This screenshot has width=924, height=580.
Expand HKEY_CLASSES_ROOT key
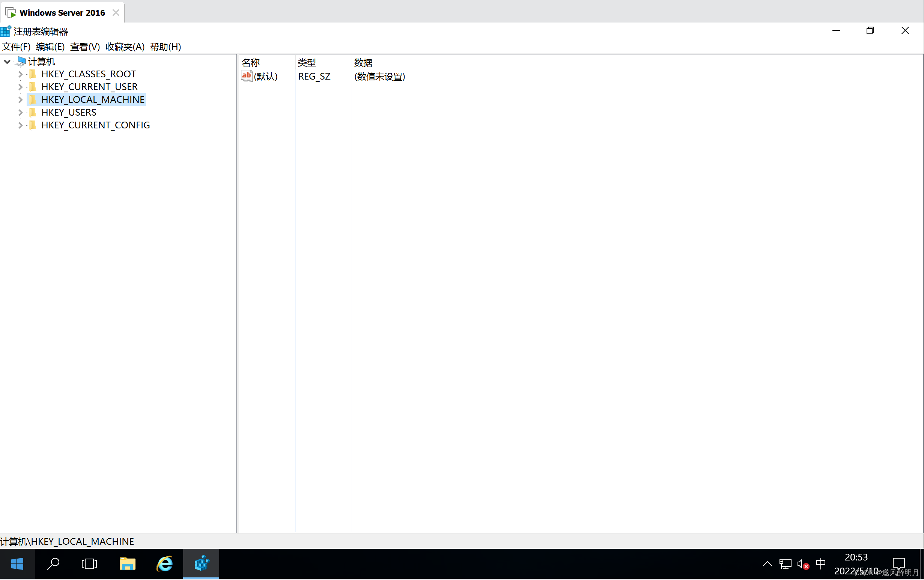click(20, 74)
